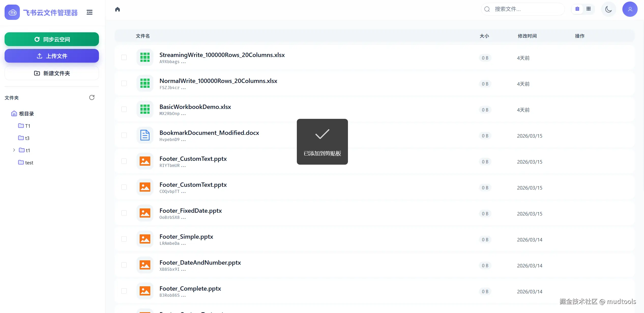Switch to list view layout
Image resolution: width=644 pixels, height=313 pixels.
[577, 9]
